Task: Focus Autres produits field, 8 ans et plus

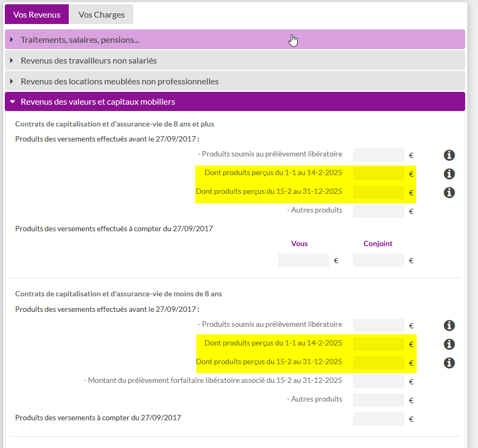Action: click(378, 211)
